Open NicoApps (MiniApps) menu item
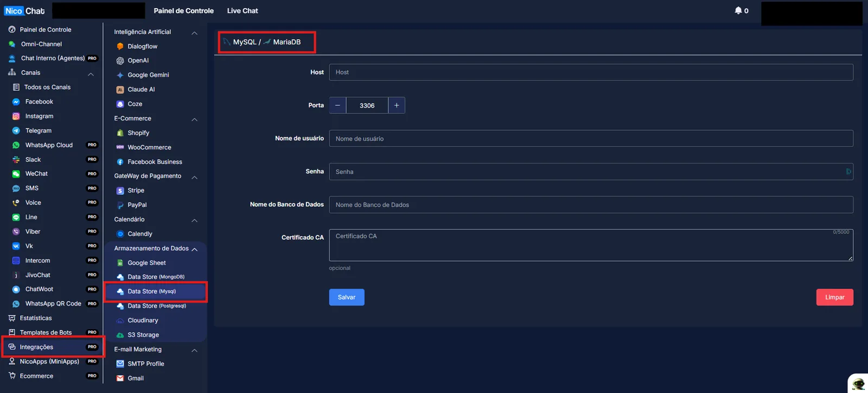The image size is (868, 393). 49,362
